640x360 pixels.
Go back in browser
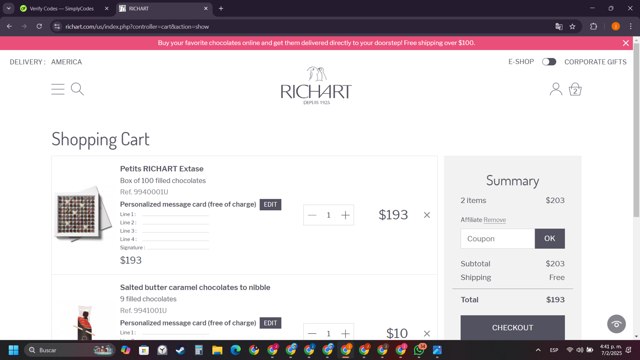9,27
